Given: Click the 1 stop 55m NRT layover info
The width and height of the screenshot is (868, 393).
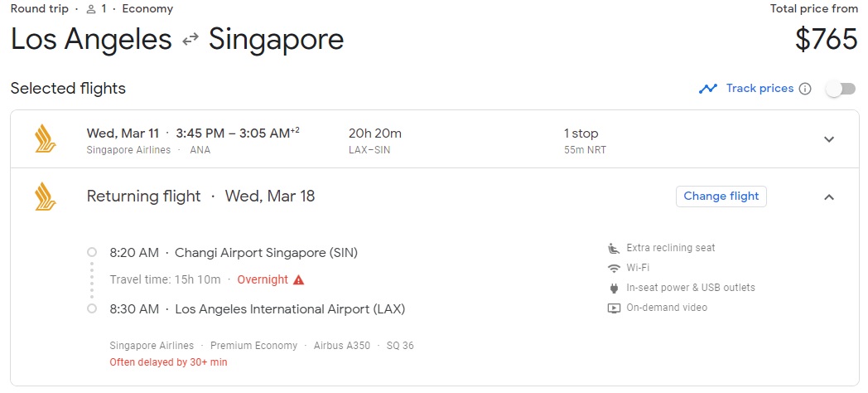Looking at the screenshot, I should [x=586, y=140].
